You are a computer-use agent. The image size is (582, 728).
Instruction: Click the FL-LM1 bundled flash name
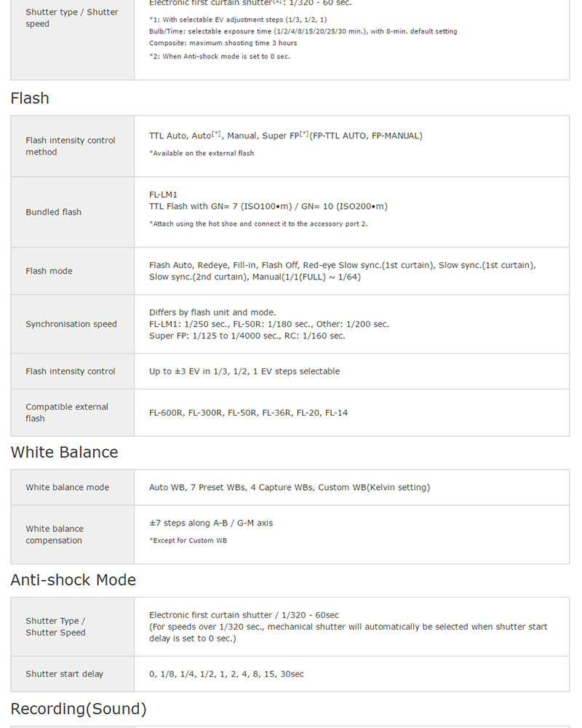click(163, 194)
